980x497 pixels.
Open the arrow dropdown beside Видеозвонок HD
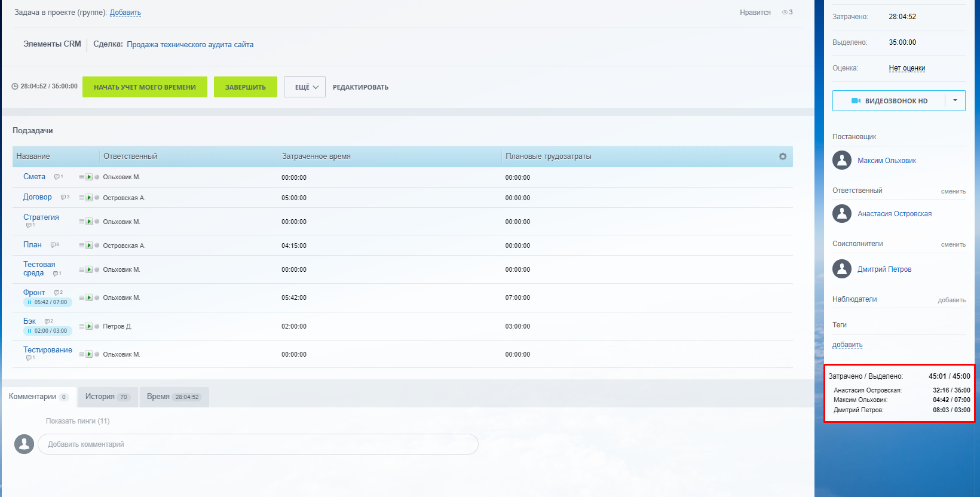(955, 100)
